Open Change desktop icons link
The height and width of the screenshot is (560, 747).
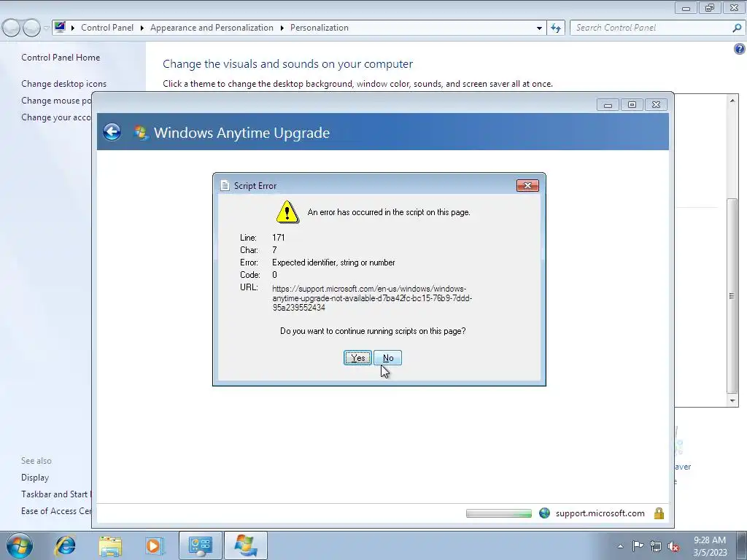[x=64, y=84]
